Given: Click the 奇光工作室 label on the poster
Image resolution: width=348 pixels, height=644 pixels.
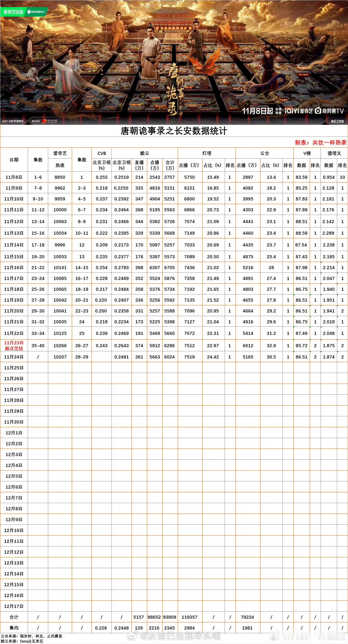Looking at the screenshot, I should coord(337,121).
